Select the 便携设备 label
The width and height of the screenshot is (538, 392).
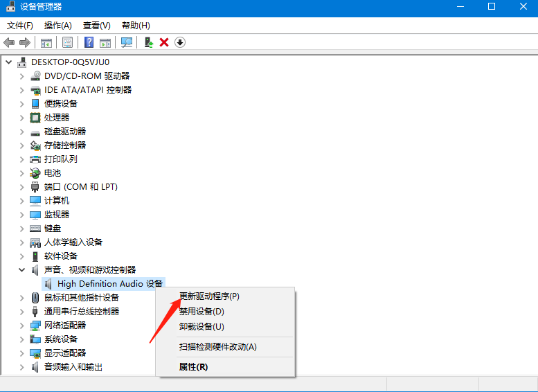coord(61,104)
